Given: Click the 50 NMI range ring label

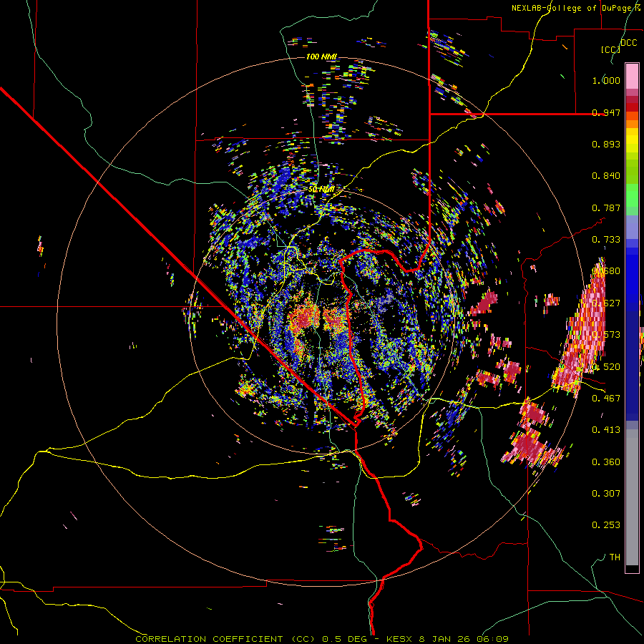Looking at the screenshot, I should [321, 190].
